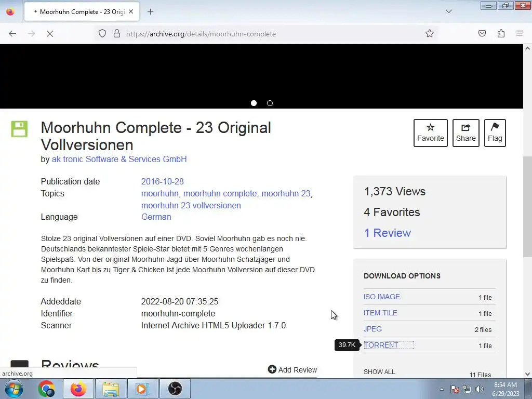Click SHOW ALL files
Screen dimensions: 532x399
(x=379, y=372)
